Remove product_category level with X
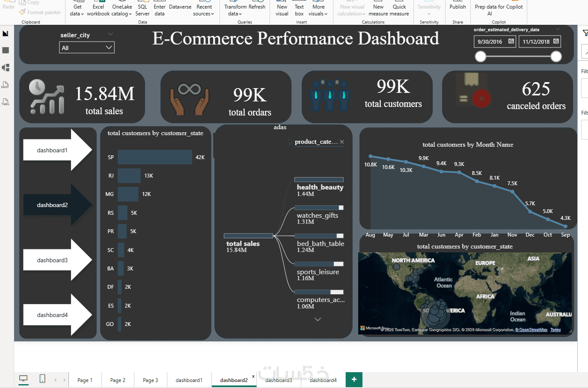This screenshot has width=588, height=388. tap(342, 142)
